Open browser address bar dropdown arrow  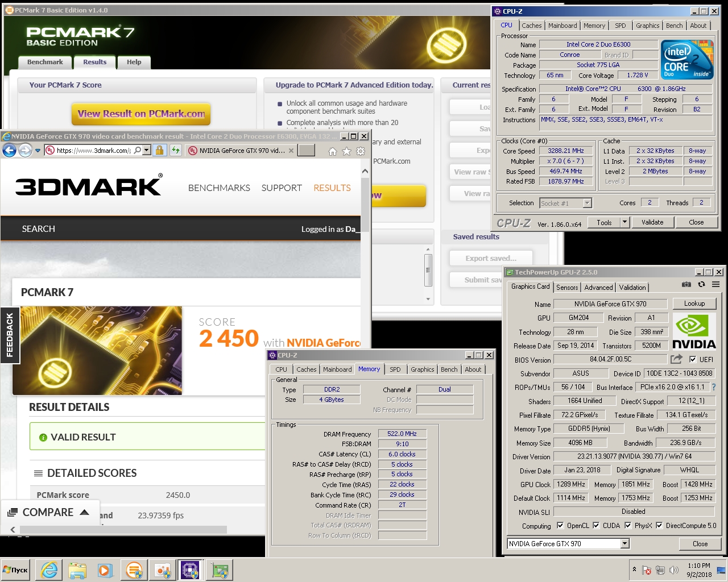146,151
